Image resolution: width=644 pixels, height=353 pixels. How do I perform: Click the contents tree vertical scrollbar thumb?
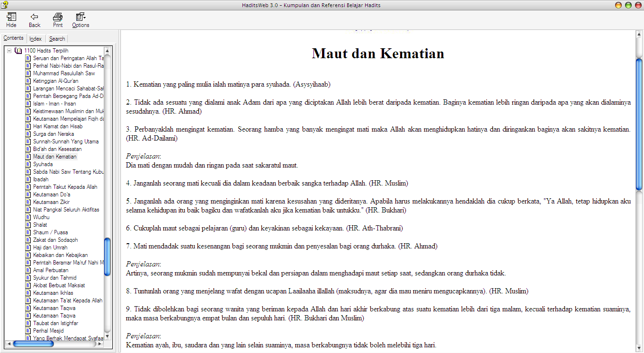107,256
